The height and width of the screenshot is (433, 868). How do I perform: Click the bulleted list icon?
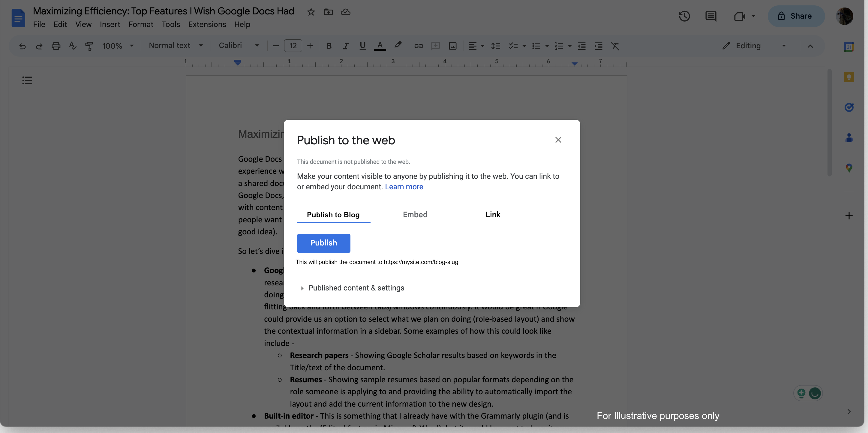[x=536, y=46]
